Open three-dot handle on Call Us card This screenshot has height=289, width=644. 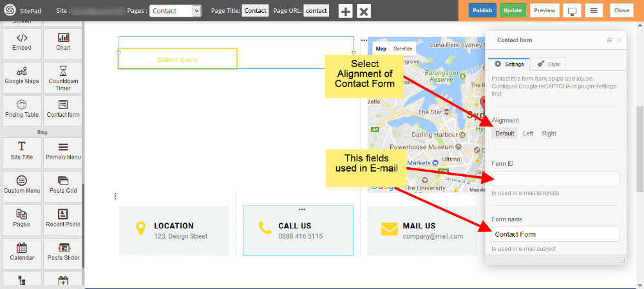click(302, 210)
